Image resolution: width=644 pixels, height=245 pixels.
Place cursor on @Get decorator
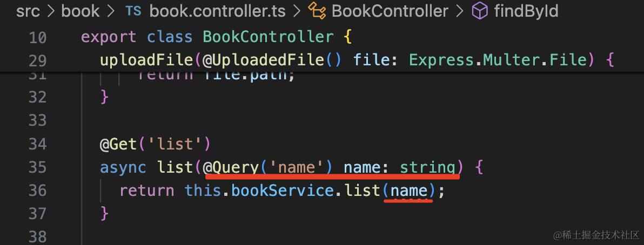point(119,145)
